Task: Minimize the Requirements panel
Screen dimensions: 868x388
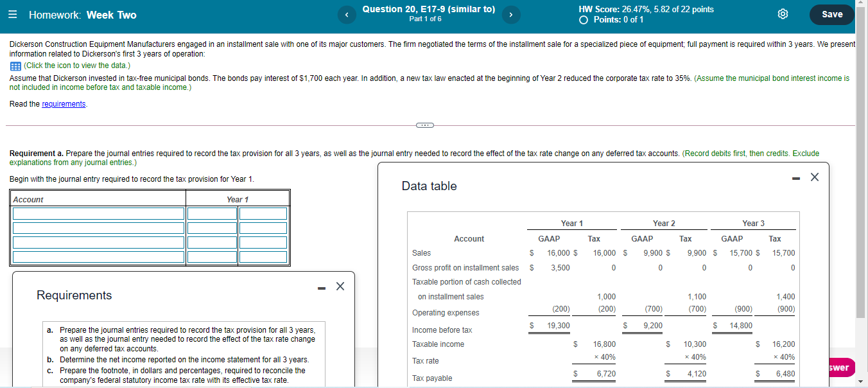Action: (321, 287)
